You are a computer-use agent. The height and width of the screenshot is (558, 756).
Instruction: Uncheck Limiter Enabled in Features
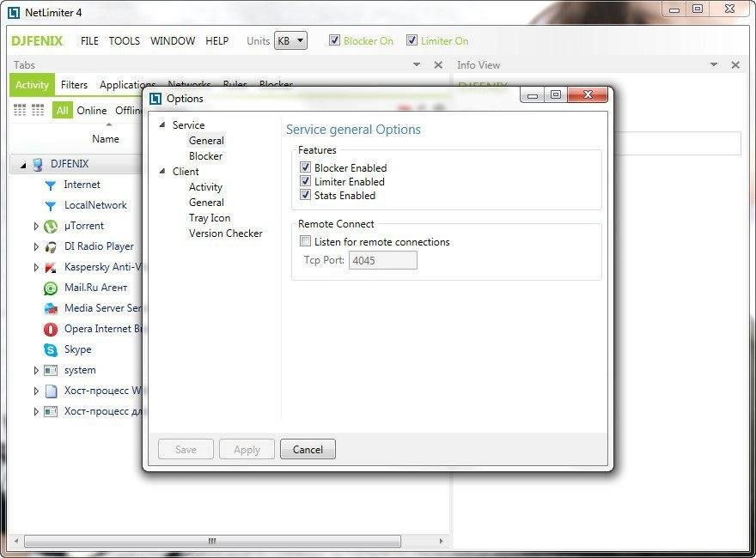[305, 181]
